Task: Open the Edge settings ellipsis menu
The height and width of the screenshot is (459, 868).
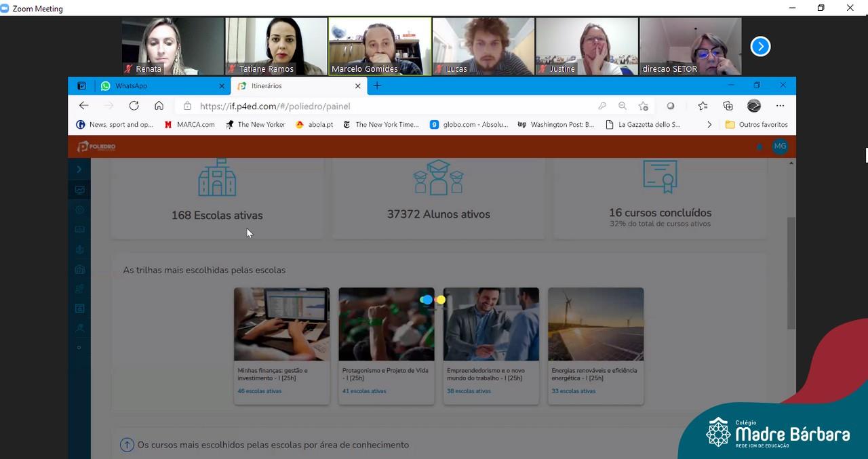Action: pos(780,106)
